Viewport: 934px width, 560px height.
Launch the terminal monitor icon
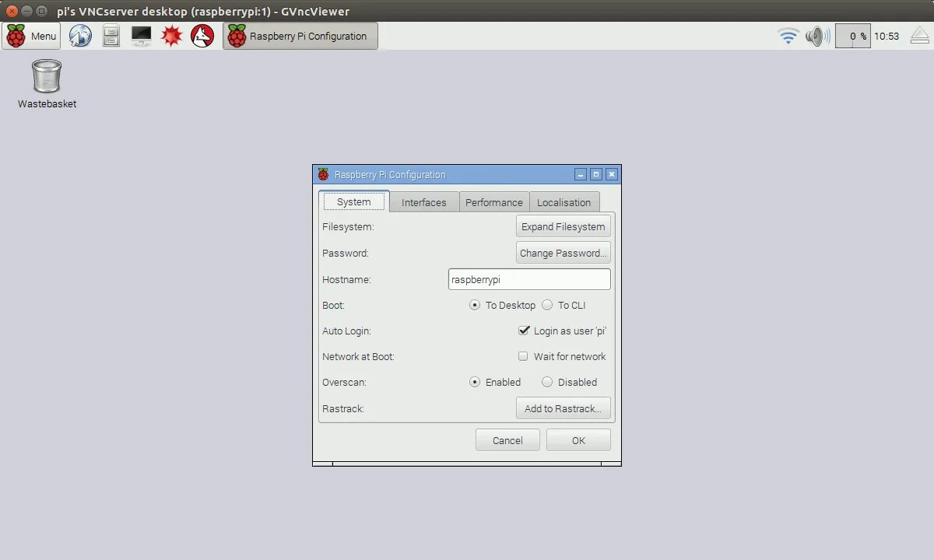click(x=141, y=36)
